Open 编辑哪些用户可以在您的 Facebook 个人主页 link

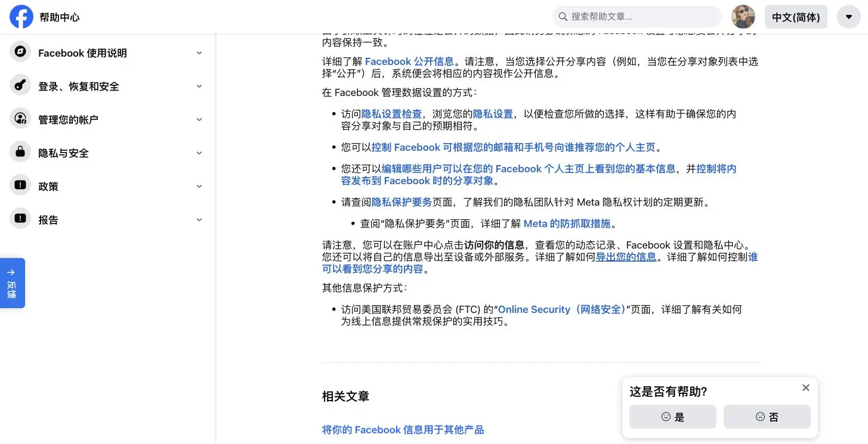(529, 169)
